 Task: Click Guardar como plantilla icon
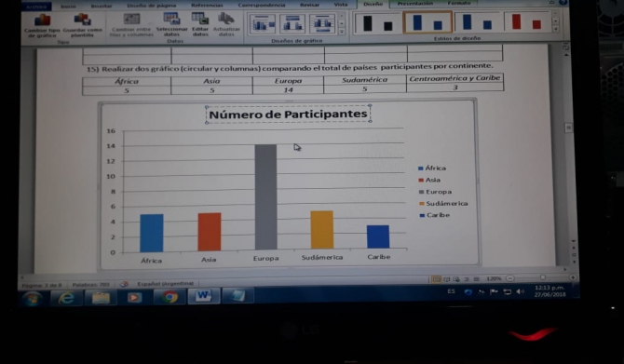82,25
